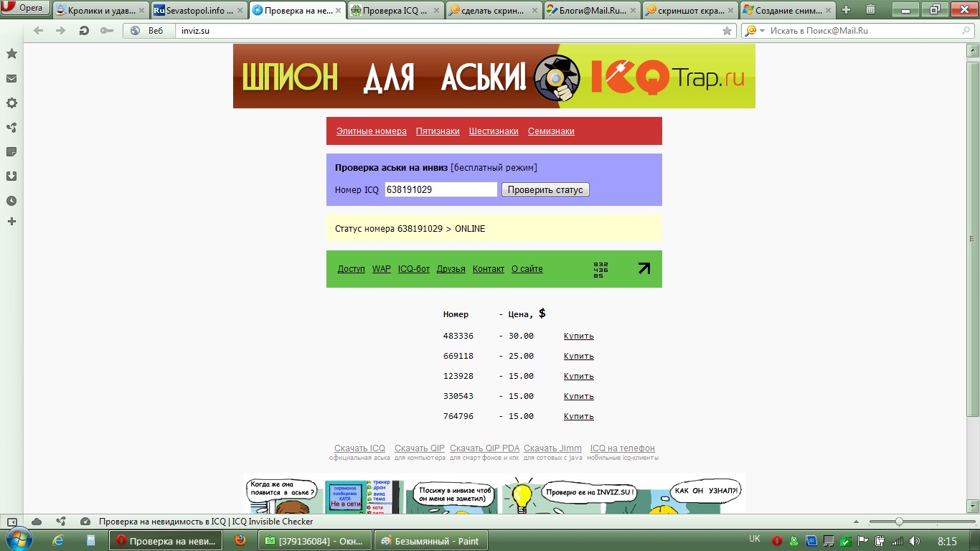Open the Скачать QIP PDA link
Screen dimensions: 980x551
point(484,448)
